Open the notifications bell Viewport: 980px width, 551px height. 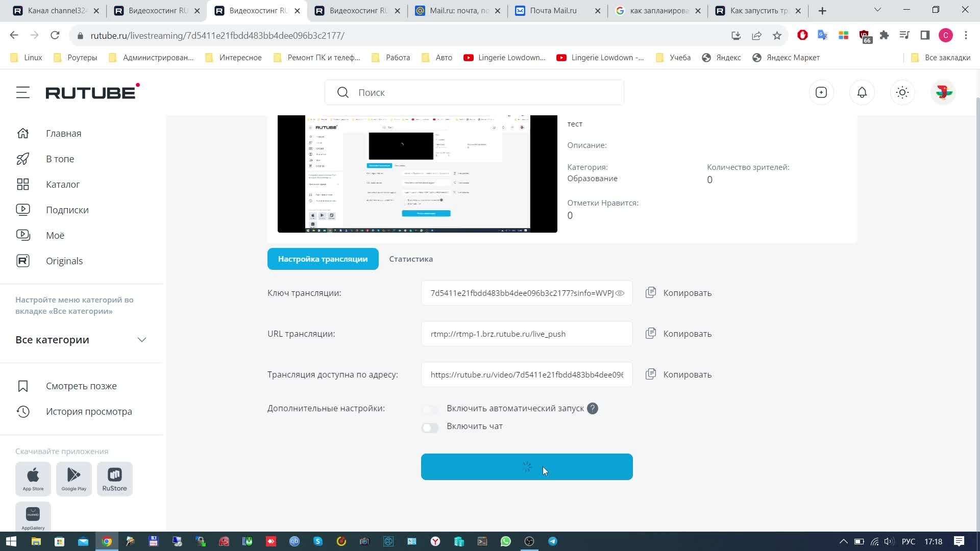click(x=862, y=92)
